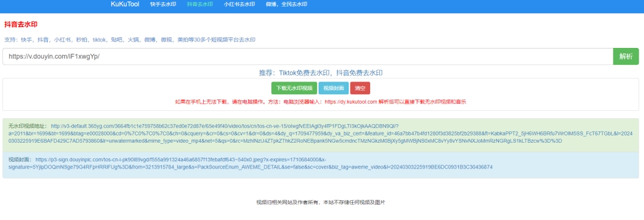Select the 抖音去水印 nav tab
This screenshot has width=644, height=220.
coord(200,5)
